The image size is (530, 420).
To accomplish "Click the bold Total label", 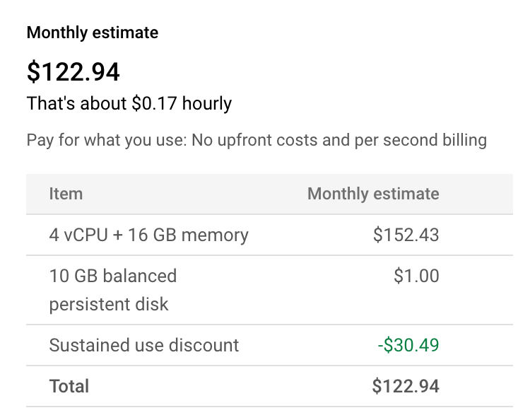I will (69, 386).
